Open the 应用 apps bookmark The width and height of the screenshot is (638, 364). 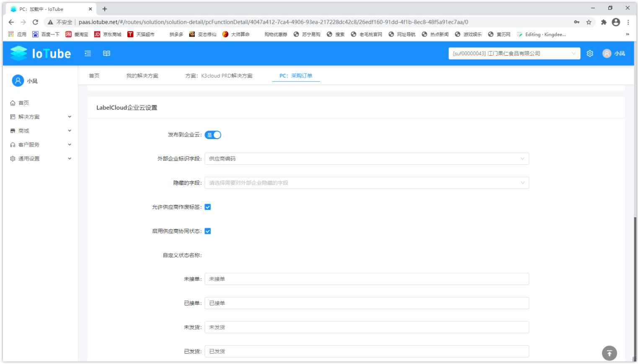[x=17, y=34]
